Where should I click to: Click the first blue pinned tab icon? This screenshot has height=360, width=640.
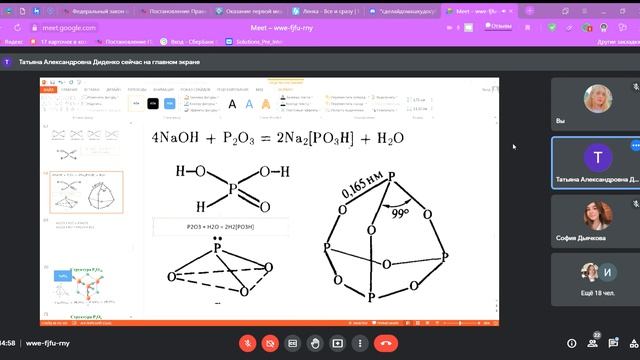9,11
